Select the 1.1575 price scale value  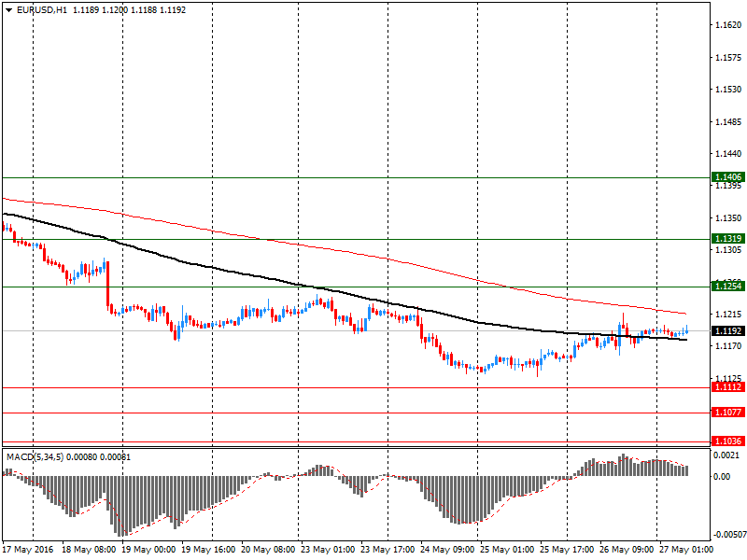point(729,58)
